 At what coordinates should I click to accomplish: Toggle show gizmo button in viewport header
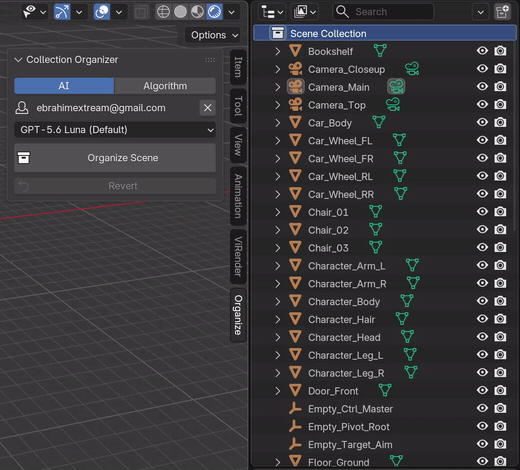[x=62, y=12]
